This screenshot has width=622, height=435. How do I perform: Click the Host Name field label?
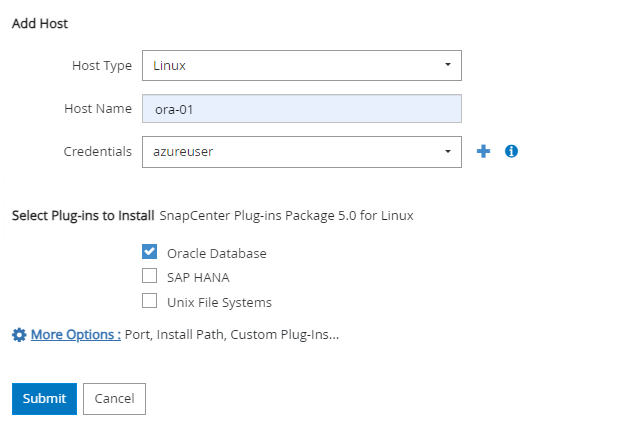pyautogui.click(x=99, y=109)
